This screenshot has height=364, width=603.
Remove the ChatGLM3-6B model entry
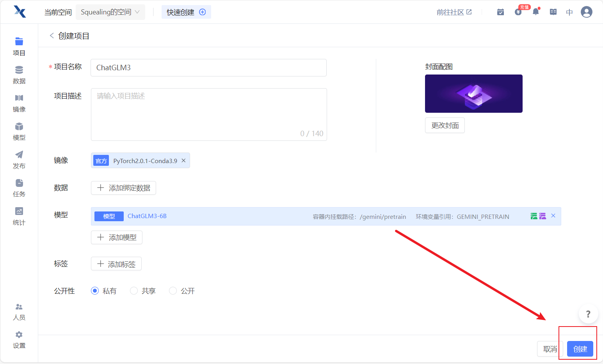click(553, 216)
